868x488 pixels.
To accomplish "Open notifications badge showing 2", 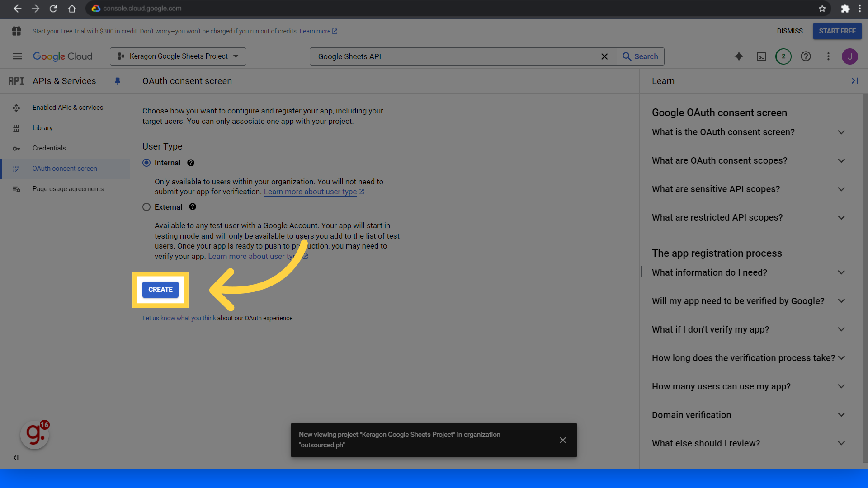I will 783,56.
